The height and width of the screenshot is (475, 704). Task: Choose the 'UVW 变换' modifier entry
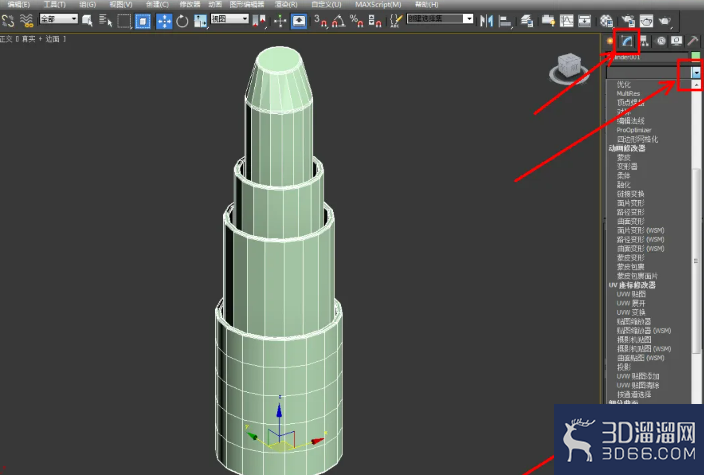coord(631,312)
